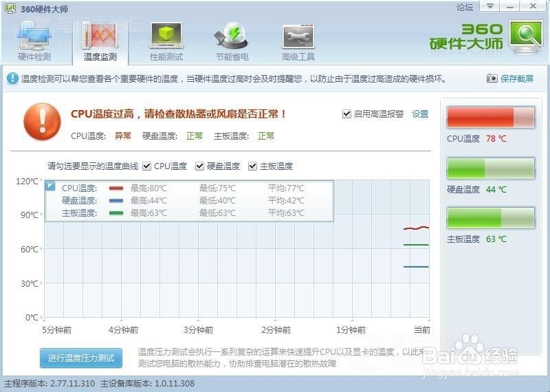Click the red CPU temperature bar
Viewport: 550px width, 392px height.
pyautogui.click(x=491, y=118)
